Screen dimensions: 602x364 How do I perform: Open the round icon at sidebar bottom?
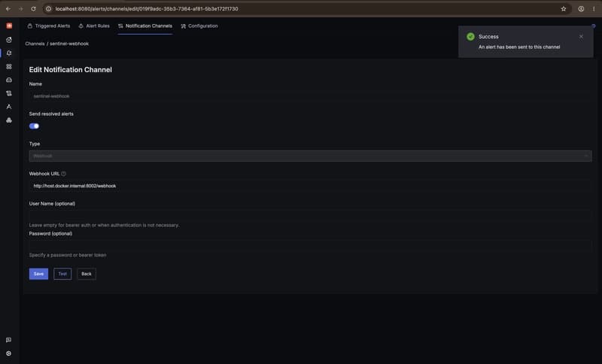[8, 353]
